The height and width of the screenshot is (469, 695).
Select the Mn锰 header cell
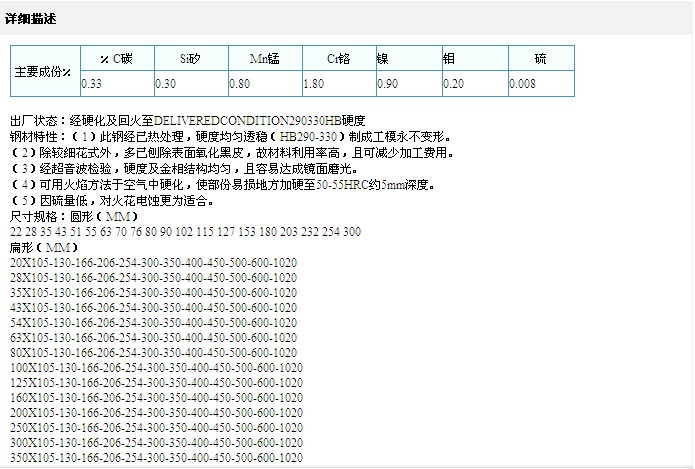click(x=264, y=59)
